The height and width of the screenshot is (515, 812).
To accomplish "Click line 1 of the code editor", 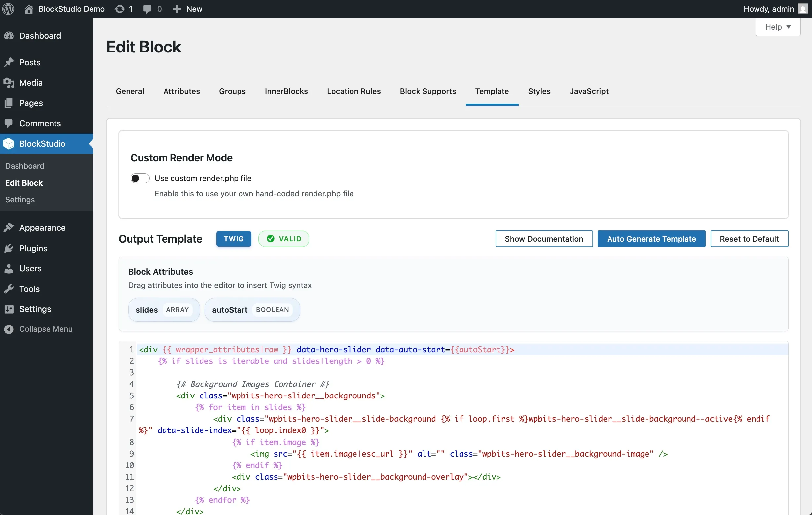I will (462, 350).
